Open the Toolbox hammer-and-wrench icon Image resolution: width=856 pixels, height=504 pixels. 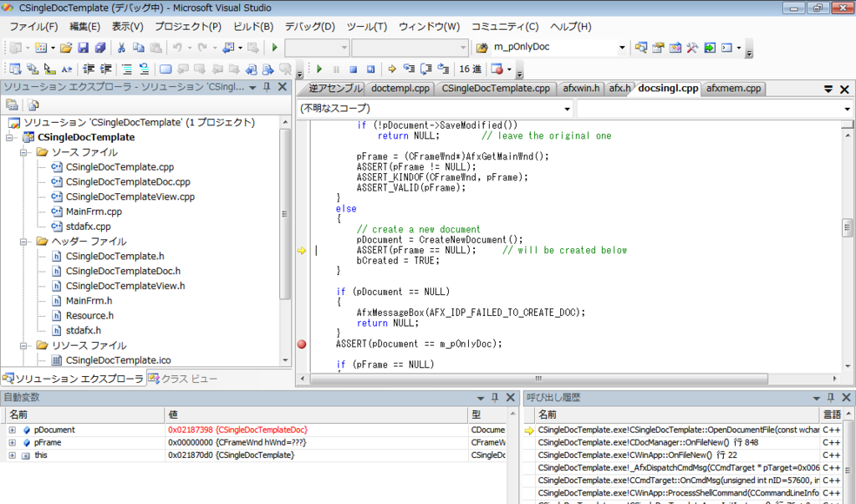point(692,48)
